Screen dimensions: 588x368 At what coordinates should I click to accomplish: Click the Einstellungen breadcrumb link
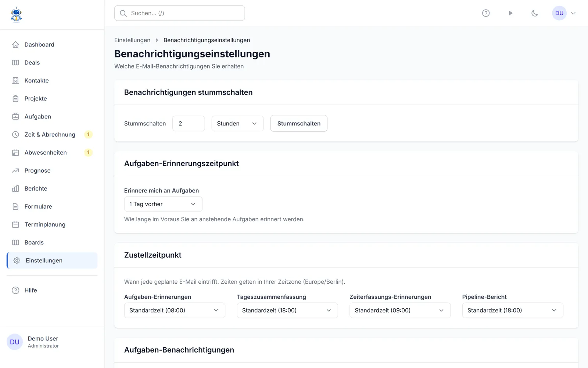132,40
